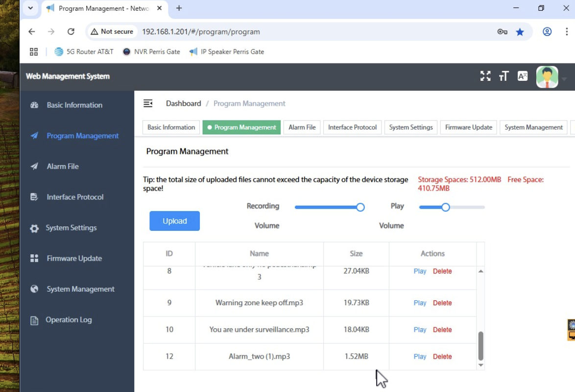Click the 1.52MB size cell
This screenshot has width=575, height=392.
(356, 356)
